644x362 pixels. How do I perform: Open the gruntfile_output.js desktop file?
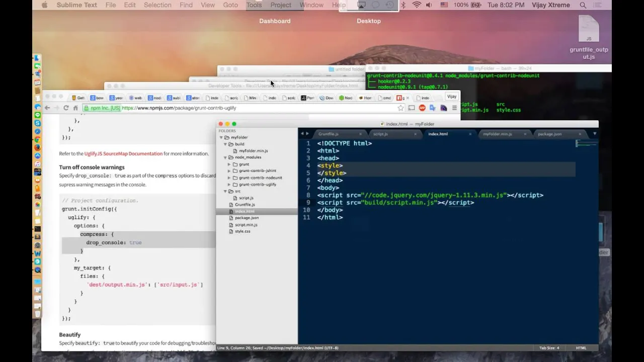[589, 38]
